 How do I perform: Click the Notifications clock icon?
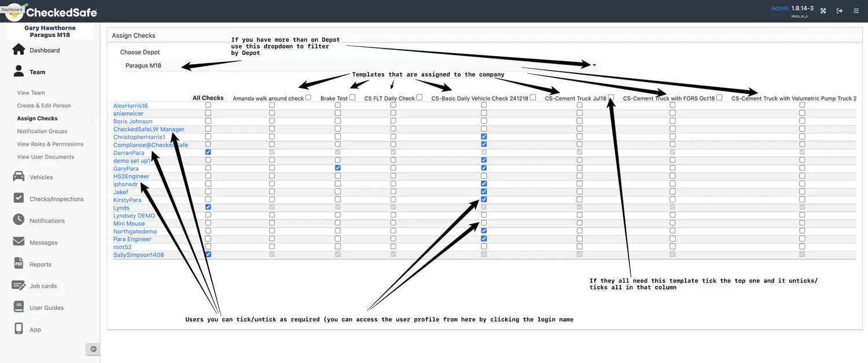19,220
